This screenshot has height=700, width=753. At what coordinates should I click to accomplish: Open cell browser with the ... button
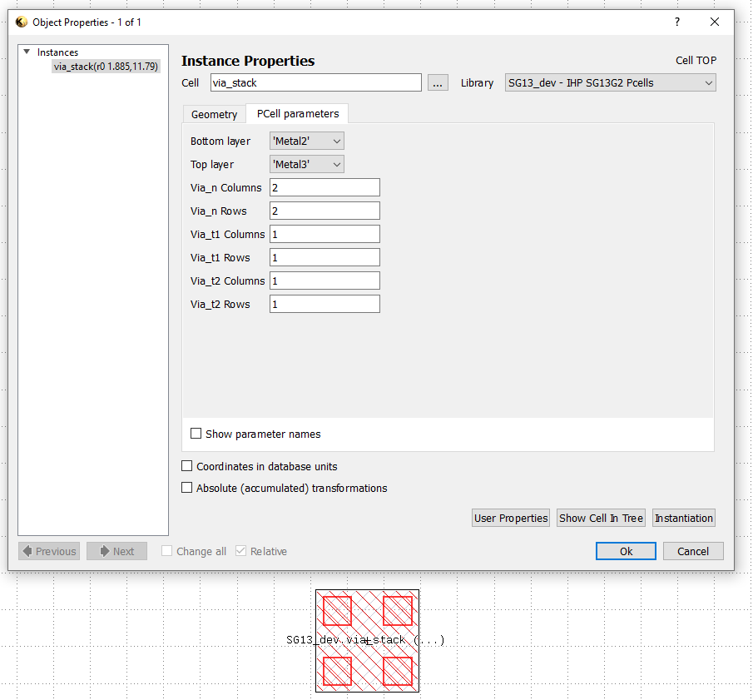click(438, 82)
